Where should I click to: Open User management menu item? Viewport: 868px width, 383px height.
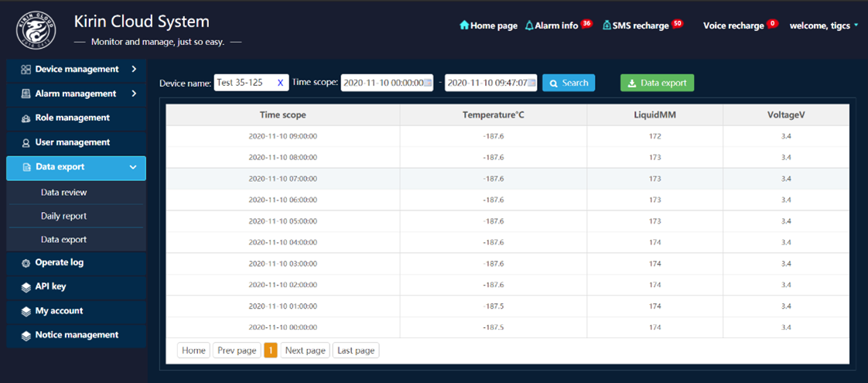click(77, 142)
